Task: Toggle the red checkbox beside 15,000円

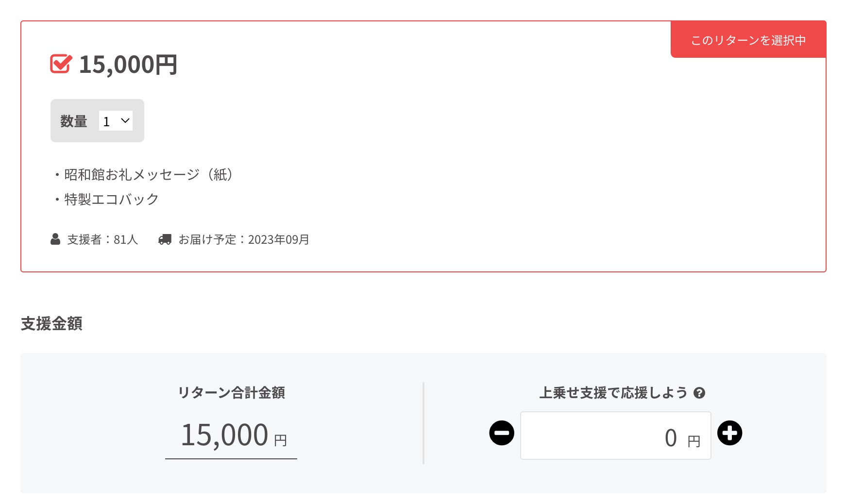Action: pyautogui.click(x=61, y=64)
